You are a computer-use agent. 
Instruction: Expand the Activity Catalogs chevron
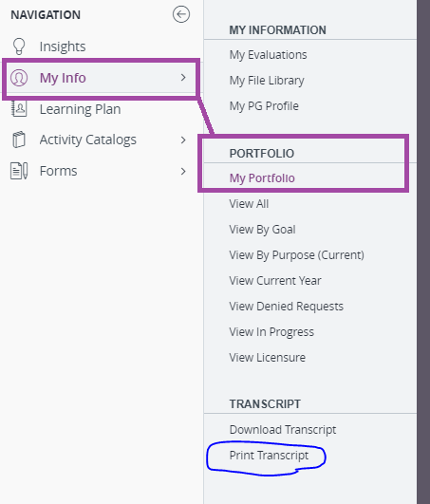pos(183,140)
